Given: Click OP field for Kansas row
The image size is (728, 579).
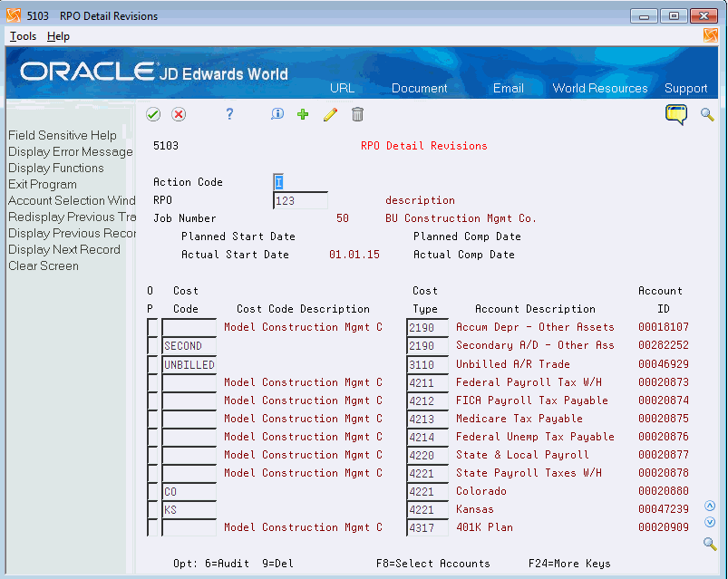Looking at the screenshot, I should pyautogui.click(x=152, y=509).
